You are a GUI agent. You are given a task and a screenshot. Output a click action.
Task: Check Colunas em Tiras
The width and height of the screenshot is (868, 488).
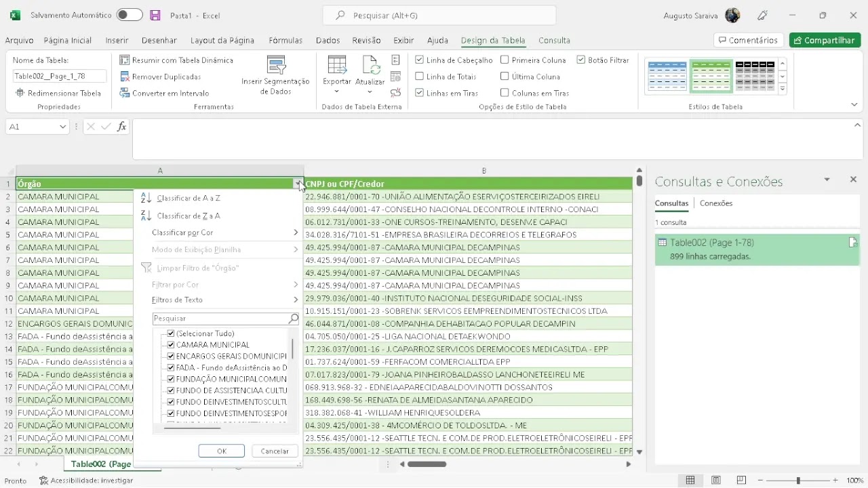[505, 93]
